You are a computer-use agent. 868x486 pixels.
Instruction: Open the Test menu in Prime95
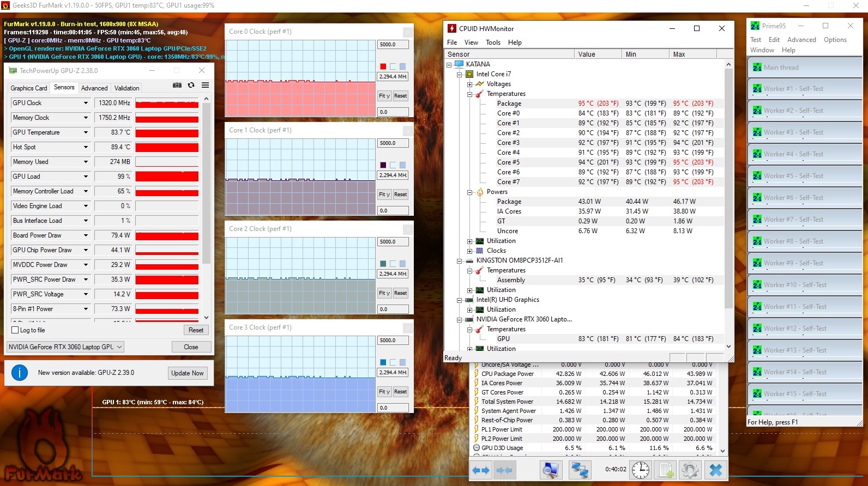756,40
